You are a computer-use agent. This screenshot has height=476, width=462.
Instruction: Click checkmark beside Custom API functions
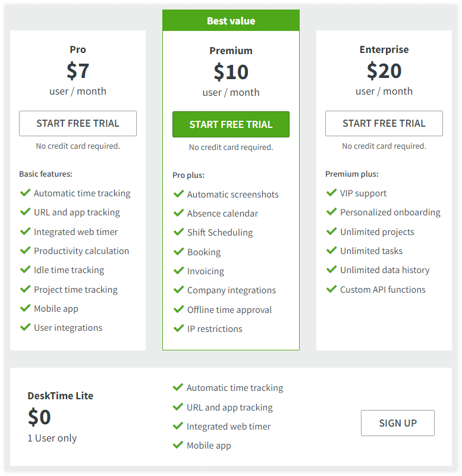coord(332,289)
